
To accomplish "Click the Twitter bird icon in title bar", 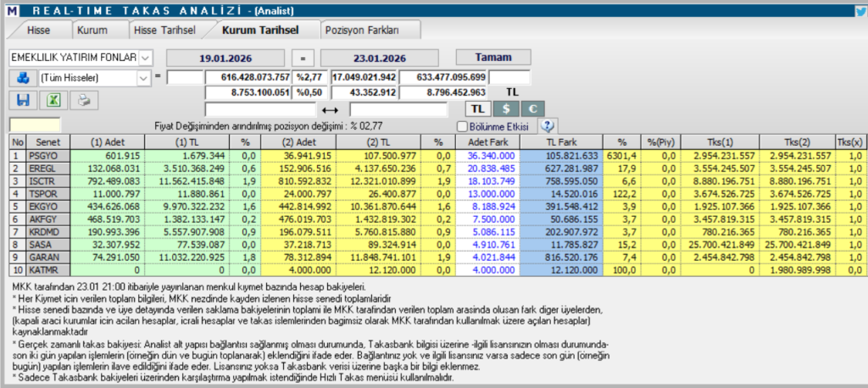I will tap(861, 10).
